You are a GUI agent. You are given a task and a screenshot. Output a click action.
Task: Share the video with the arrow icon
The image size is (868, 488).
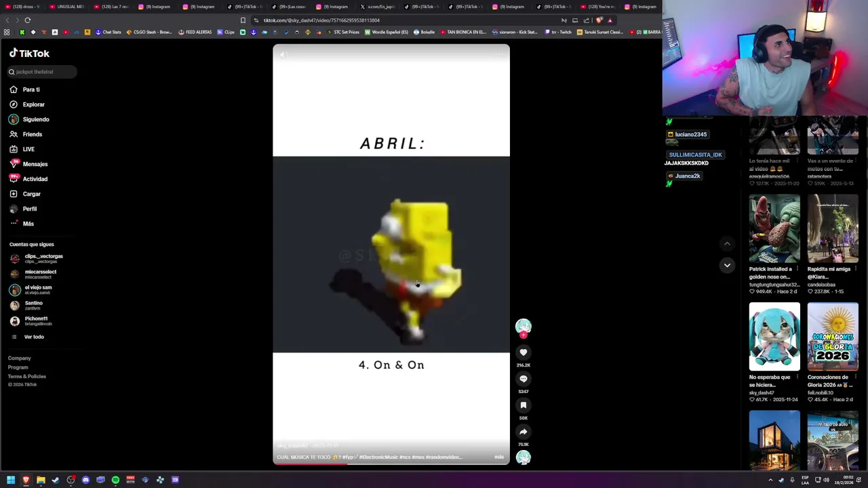click(x=523, y=432)
